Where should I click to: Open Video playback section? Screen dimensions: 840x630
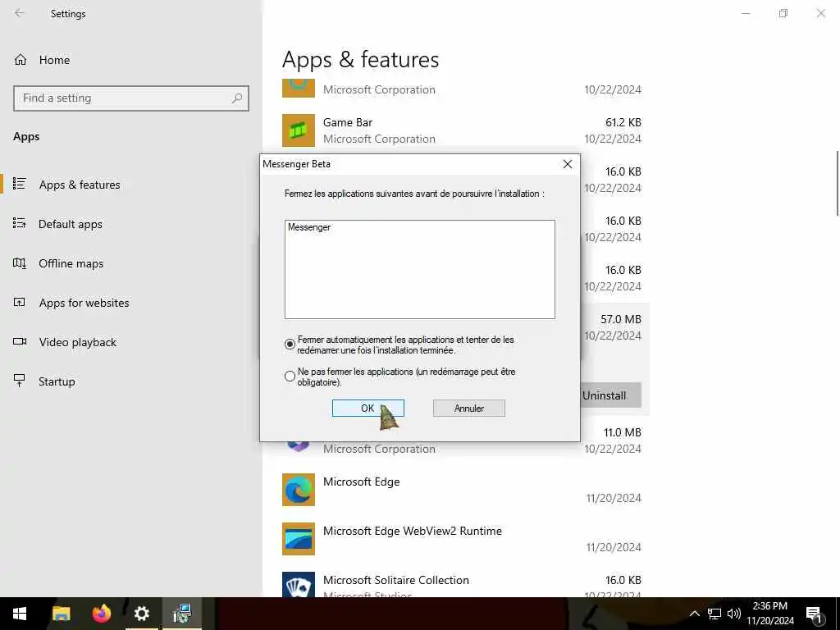(x=77, y=342)
